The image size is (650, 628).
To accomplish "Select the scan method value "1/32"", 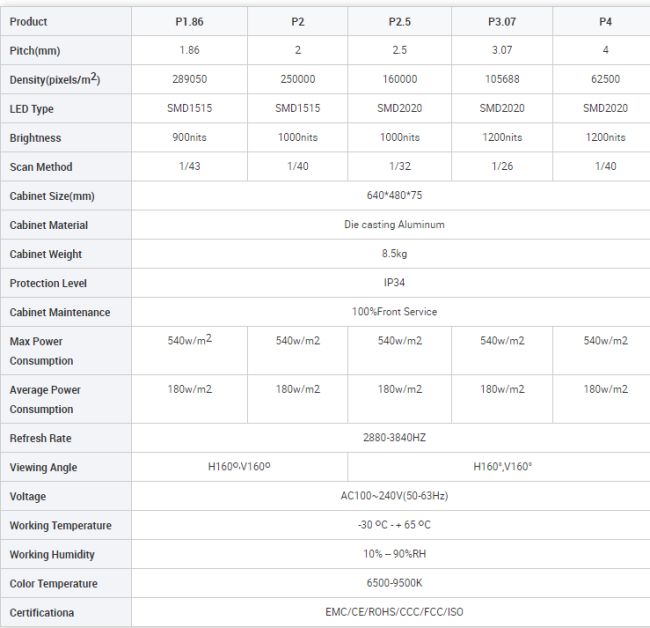I will (399, 167).
